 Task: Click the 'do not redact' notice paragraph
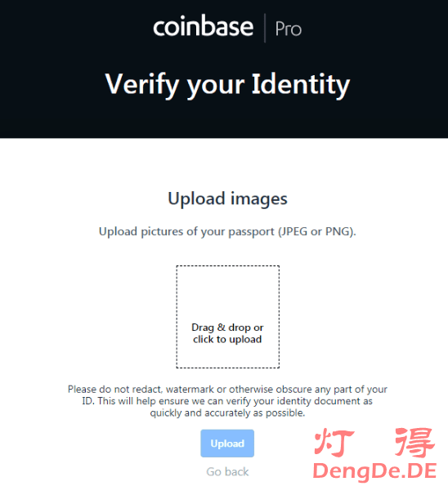(x=227, y=401)
